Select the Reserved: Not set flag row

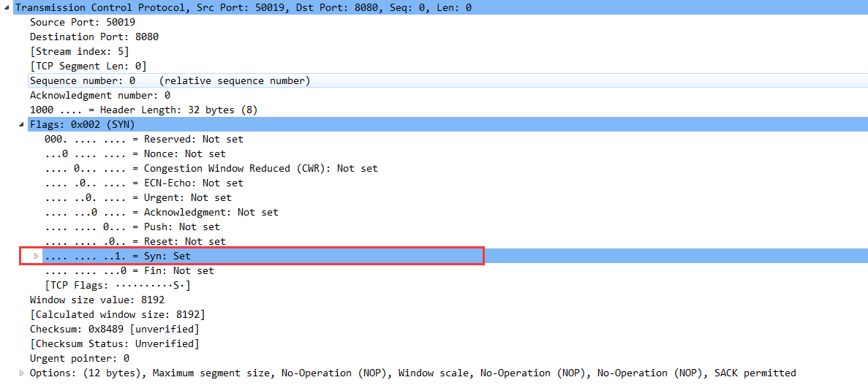click(144, 139)
